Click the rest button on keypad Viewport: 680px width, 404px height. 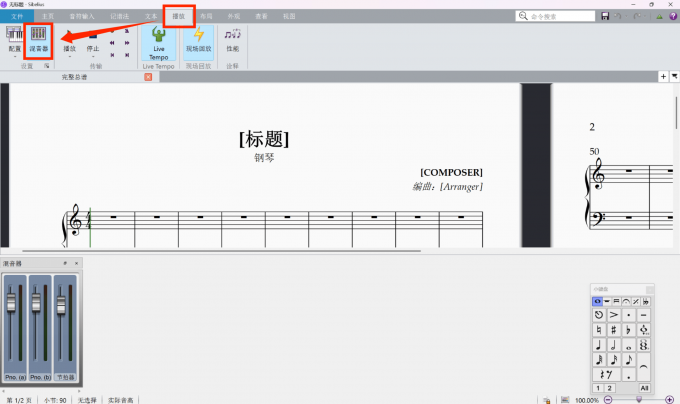[x=606, y=375]
